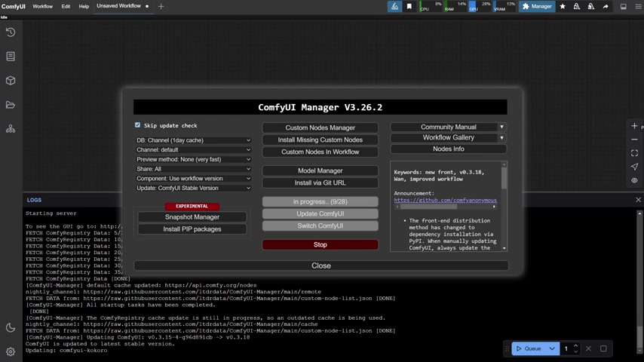Click the in progress (9/28) indicator
Viewport: 644px width, 362px height.
point(320,202)
